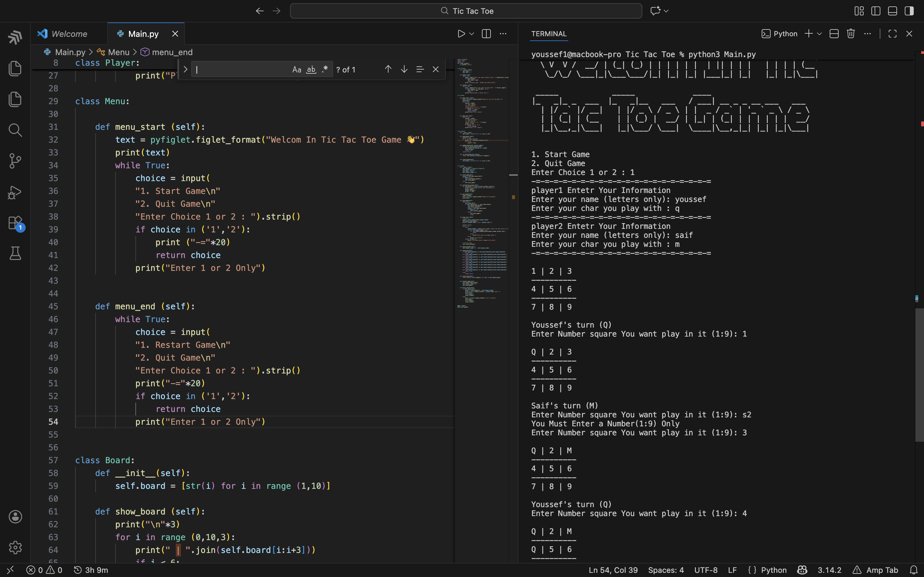Run the Python file with play button
Image resolution: width=924 pixels, height=577 pixels.
click(x=461, y=34)
